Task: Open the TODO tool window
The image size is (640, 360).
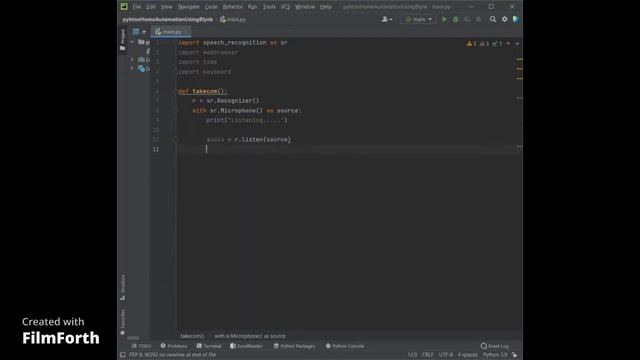Action: (x=141, y=346)
